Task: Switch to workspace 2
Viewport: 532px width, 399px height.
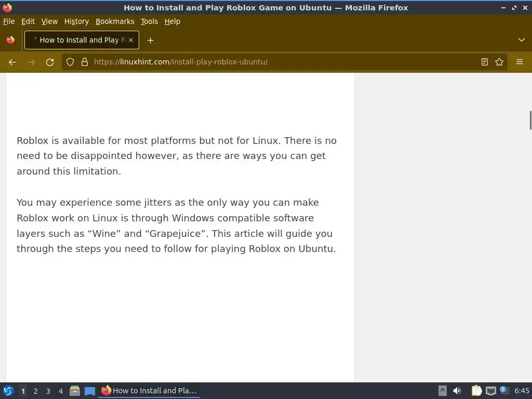Action: [36, 391]
